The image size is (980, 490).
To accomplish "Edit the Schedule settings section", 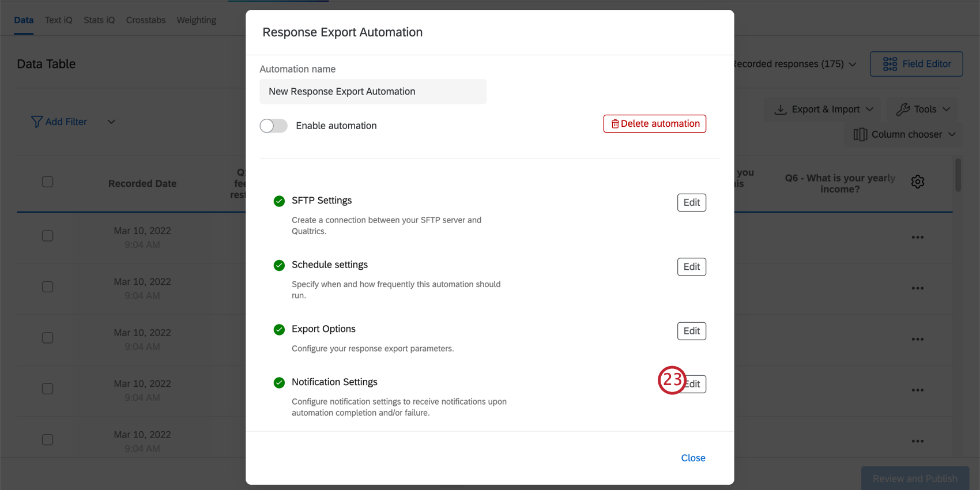I will (x=691, y=267).
